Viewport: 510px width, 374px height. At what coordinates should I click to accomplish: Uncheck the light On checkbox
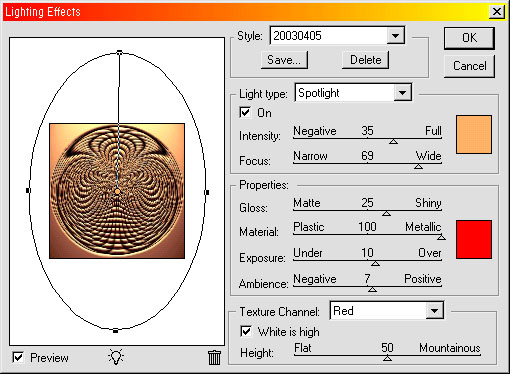[x=245, y=112]
